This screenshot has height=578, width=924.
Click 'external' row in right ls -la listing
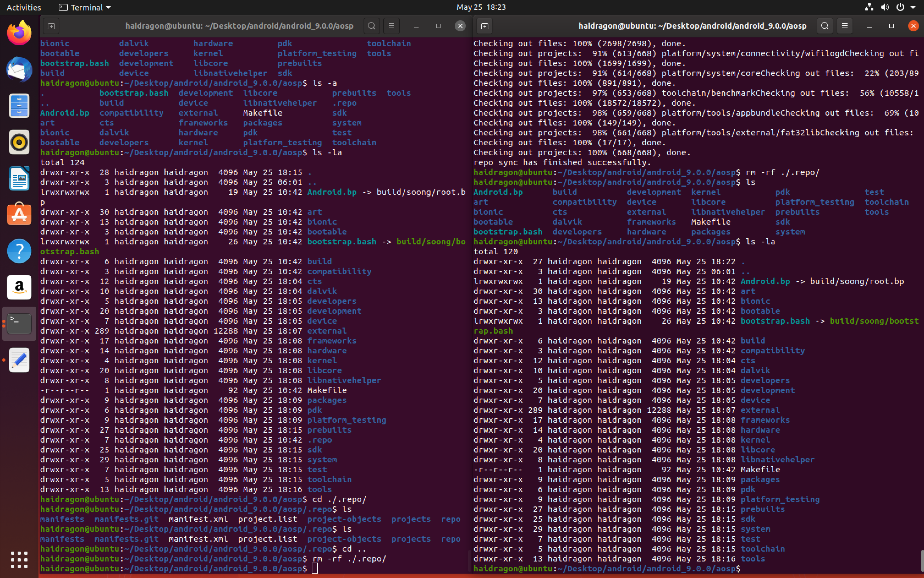click(x=626, y=410)
